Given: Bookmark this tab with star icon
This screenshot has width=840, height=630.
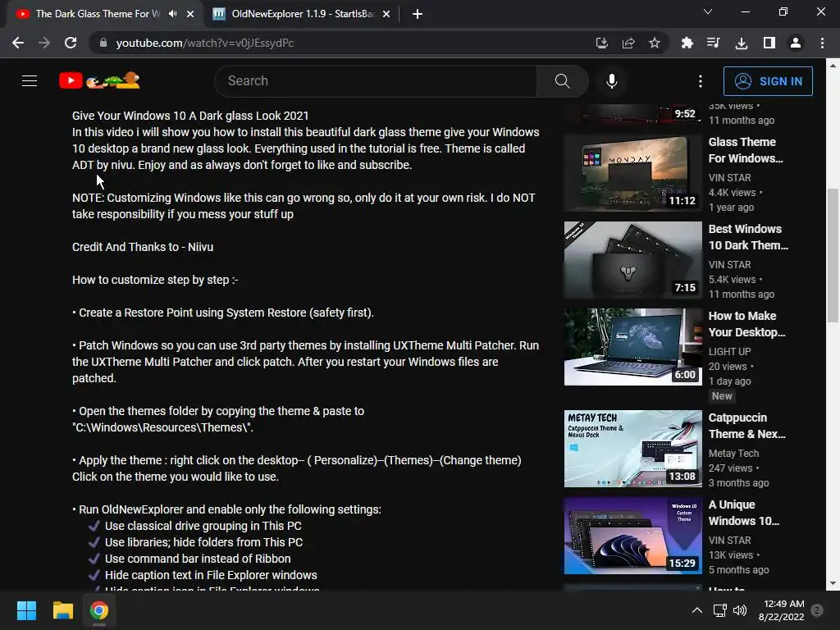Looking at the screenshot, I should pos(654,43).
